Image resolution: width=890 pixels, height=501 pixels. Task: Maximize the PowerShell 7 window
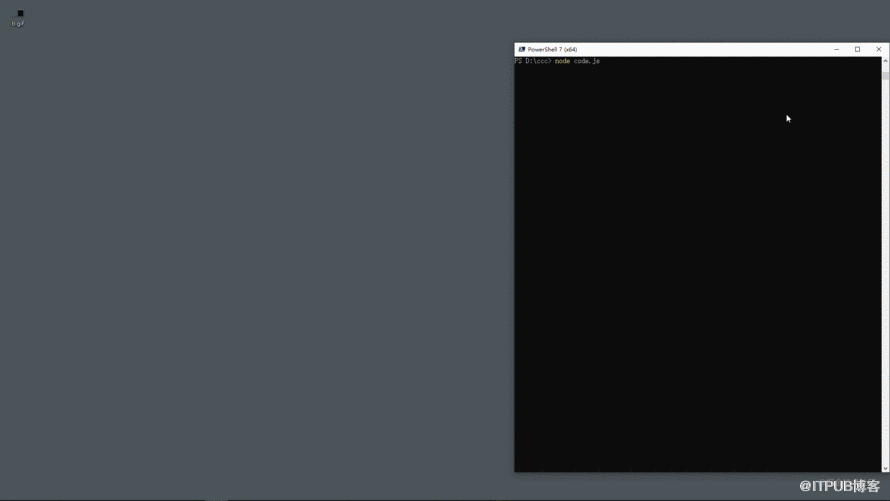click(x=858, y=49)
